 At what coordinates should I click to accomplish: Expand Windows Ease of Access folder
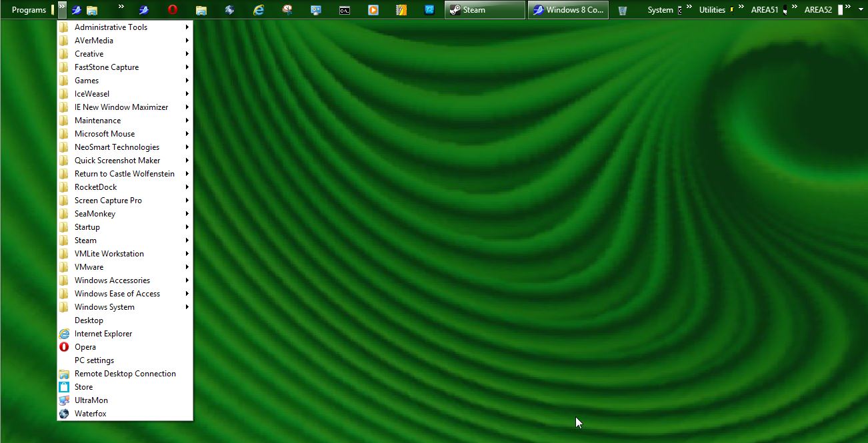125,294
